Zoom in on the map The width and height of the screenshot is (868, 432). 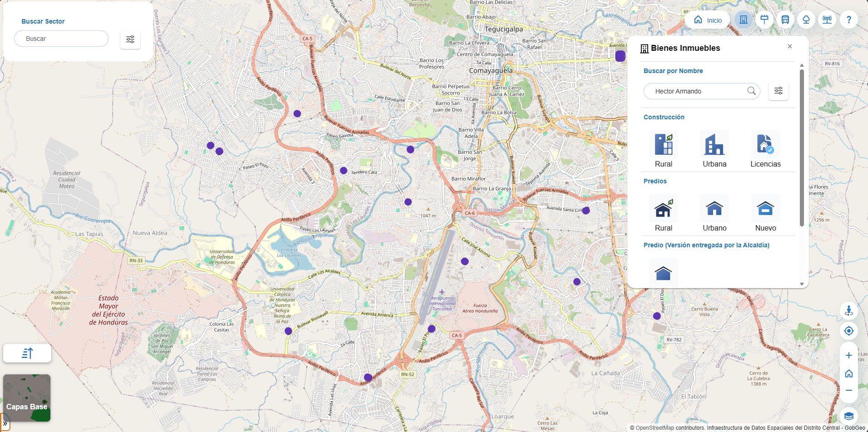point(848,355)
